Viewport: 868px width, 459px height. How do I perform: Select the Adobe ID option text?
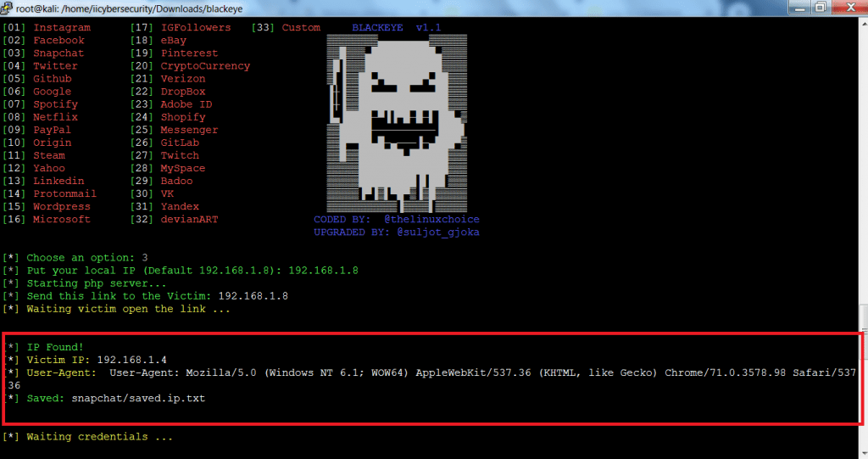tap(186, 104)
